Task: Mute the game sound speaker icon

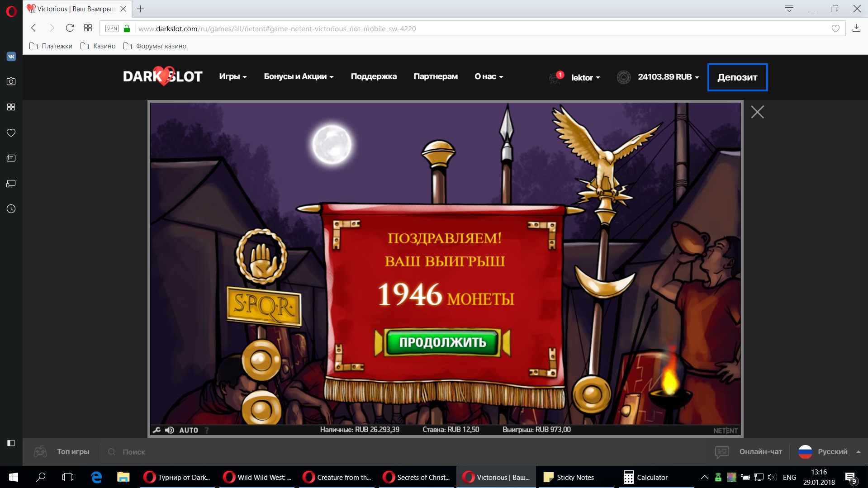Action: [x=170, y=430]
